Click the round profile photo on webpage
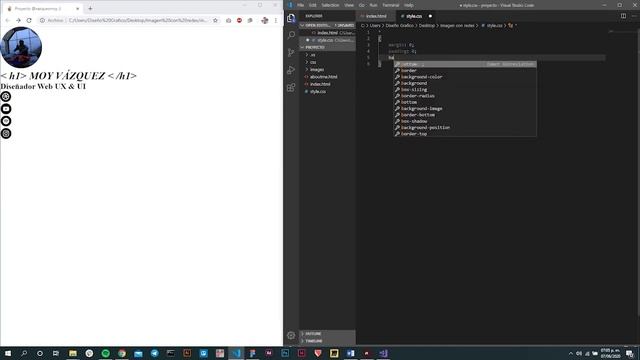 [21, 47]
